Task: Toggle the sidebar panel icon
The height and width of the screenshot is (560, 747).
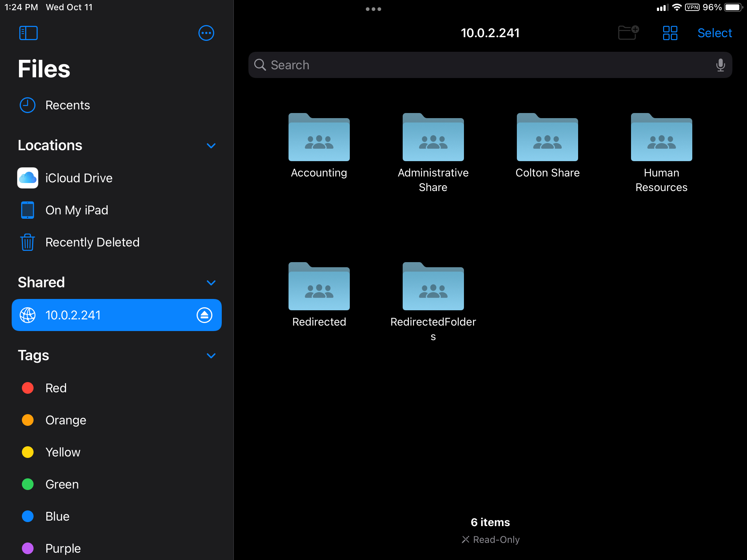Action: click(x=28, y=33)
